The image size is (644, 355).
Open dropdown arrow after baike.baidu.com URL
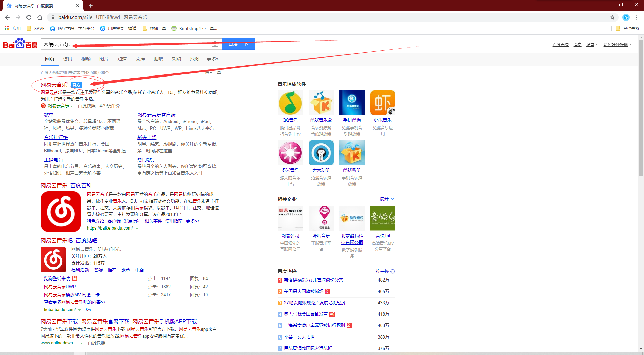pos(137,228)
